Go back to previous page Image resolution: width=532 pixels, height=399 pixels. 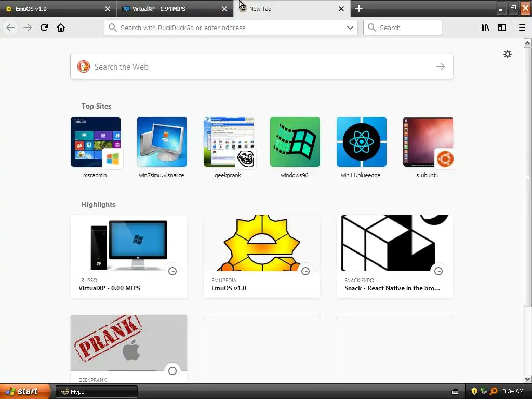[x=10, y=28]
